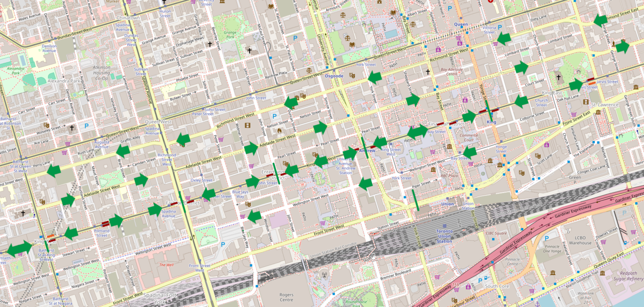Viewport: 644px width, 307px height.
Task: Click the Osgoode subway station label
Action: tap(334, 76)
